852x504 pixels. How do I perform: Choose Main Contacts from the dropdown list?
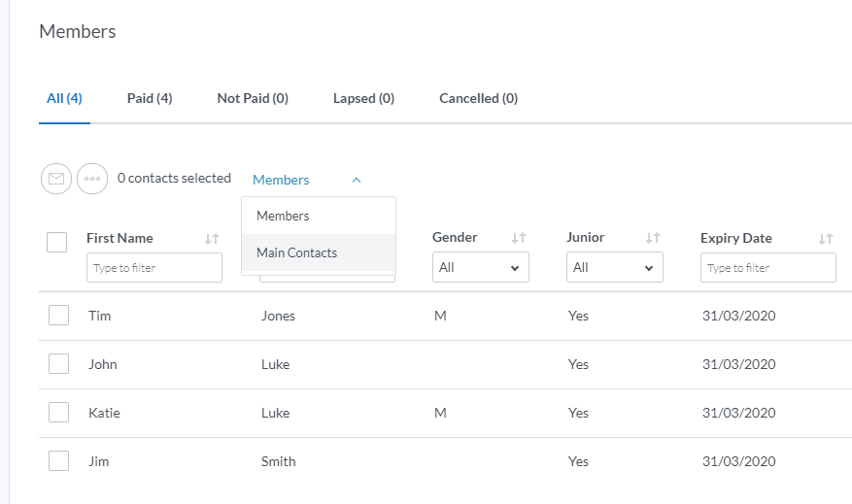[296, 252]
